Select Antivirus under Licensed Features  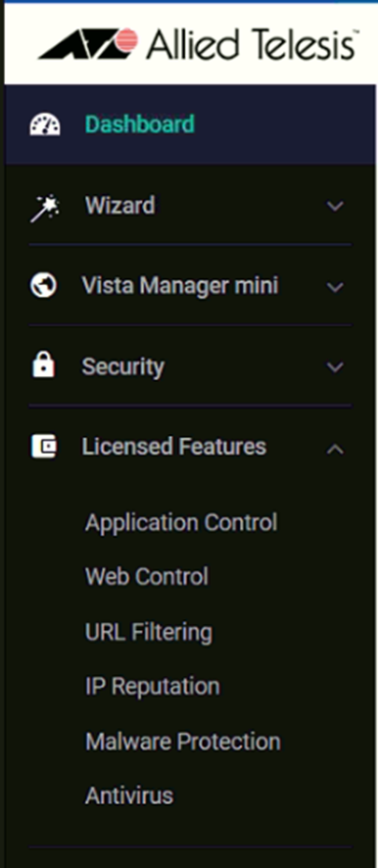(129, 796)
